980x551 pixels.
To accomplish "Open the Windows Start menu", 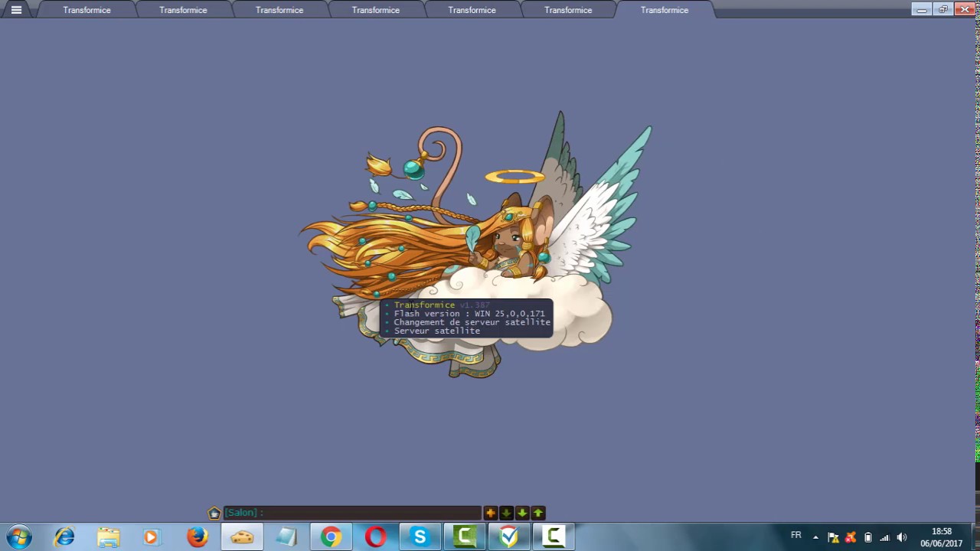I will click(18, 537).
